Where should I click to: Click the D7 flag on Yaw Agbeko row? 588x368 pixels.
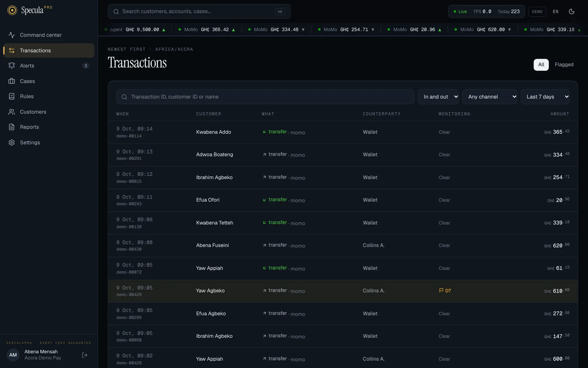coord(445,291)
